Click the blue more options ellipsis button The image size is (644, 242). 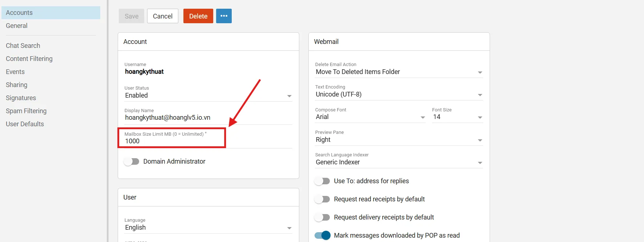pos(224,16)
